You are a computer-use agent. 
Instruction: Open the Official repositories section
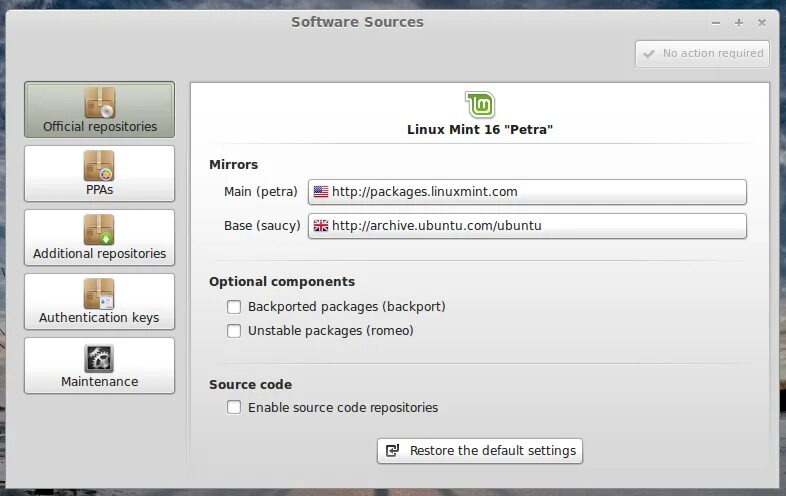pyautogui.click(x=99, y=109)
